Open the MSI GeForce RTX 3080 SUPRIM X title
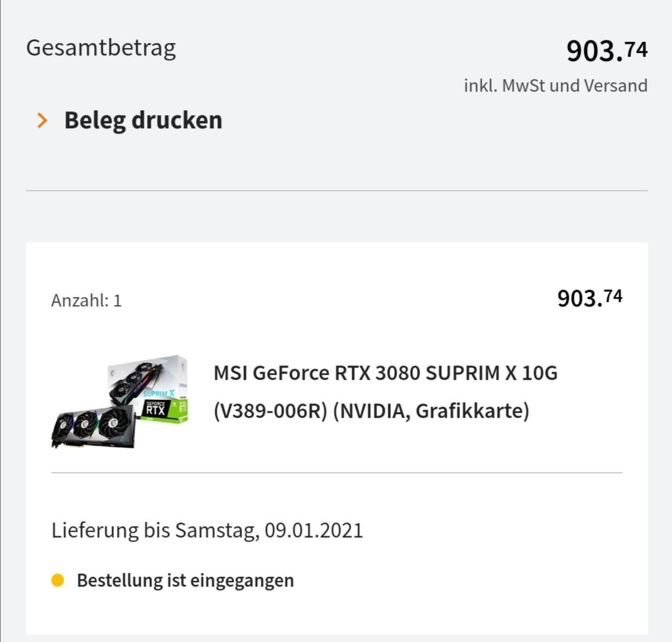This screenshot has width=672, height=642. [385, 372]
